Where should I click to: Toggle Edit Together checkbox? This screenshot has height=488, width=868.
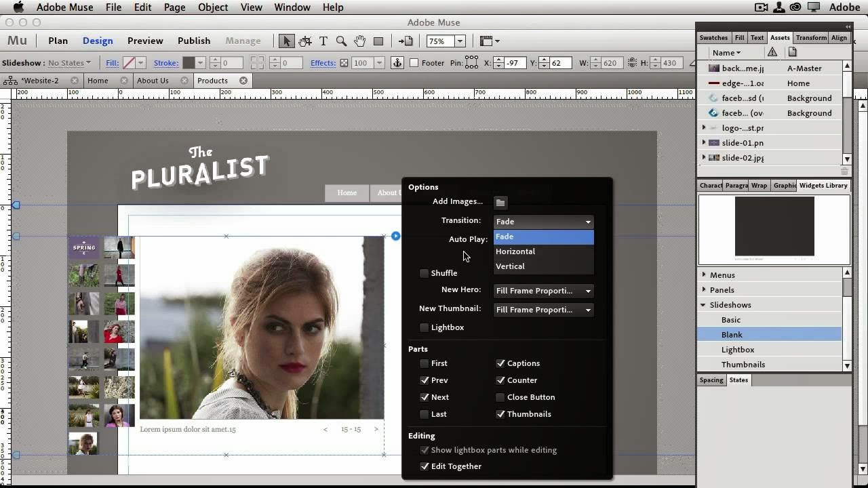pyautogui.click(x=425, y=466)
